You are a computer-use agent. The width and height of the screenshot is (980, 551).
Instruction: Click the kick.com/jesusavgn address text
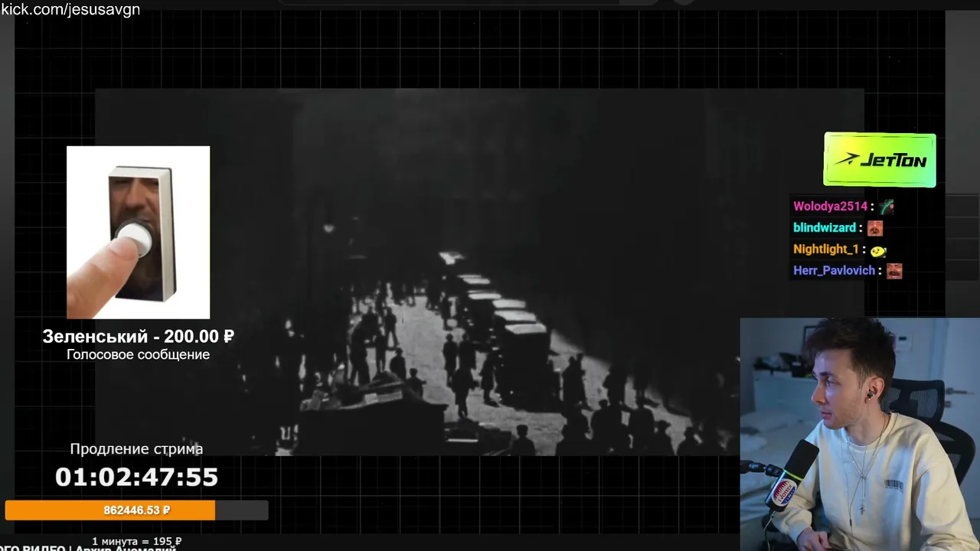coord(70,10)
